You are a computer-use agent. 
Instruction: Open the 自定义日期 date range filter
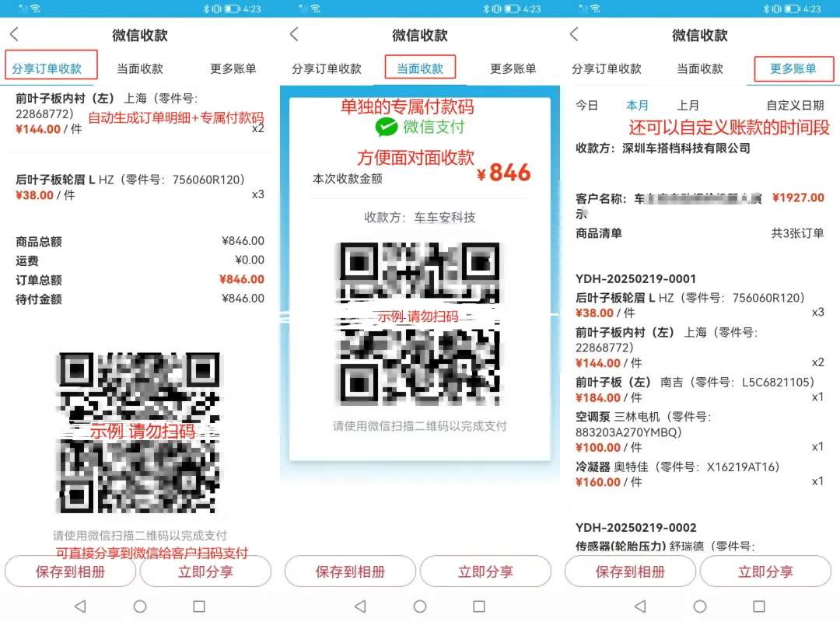[x=795, y=105]
